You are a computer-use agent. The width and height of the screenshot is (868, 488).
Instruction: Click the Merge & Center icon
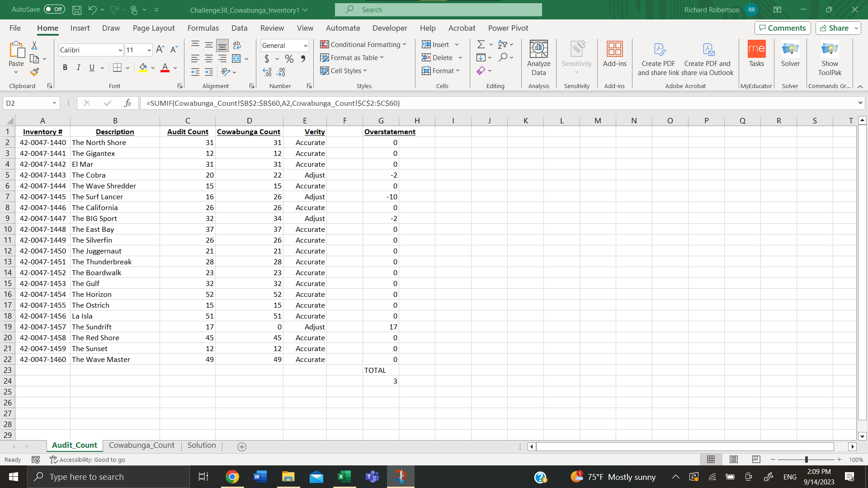pos(236,58)
